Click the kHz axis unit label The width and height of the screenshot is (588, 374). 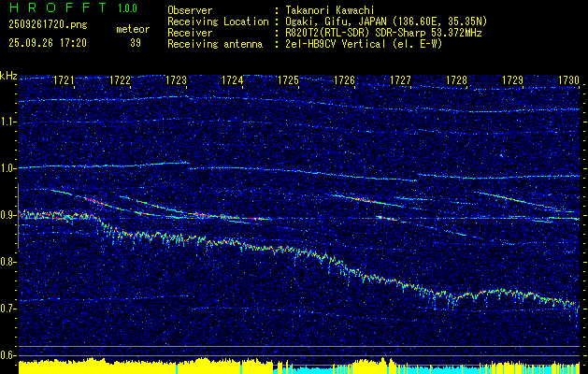pos(8,76)
